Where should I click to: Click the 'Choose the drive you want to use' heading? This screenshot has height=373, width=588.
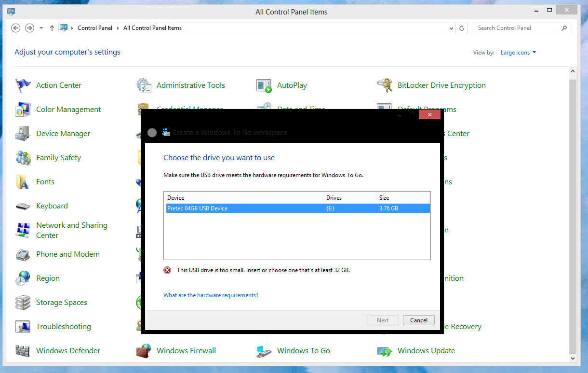219,158
